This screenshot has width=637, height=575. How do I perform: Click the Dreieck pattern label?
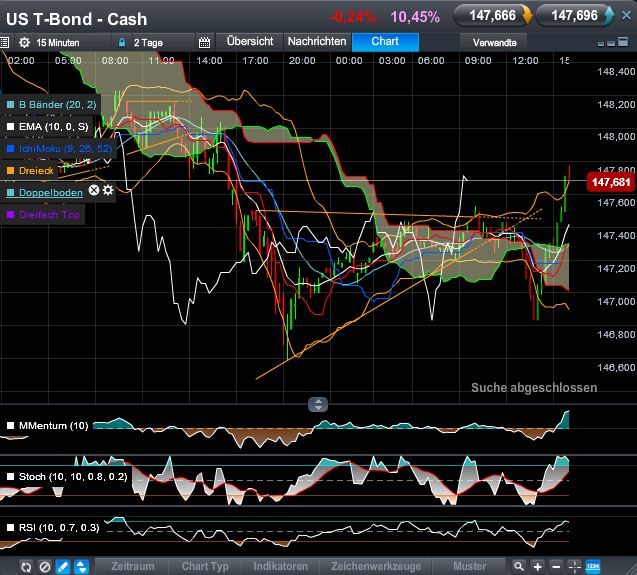36,171
